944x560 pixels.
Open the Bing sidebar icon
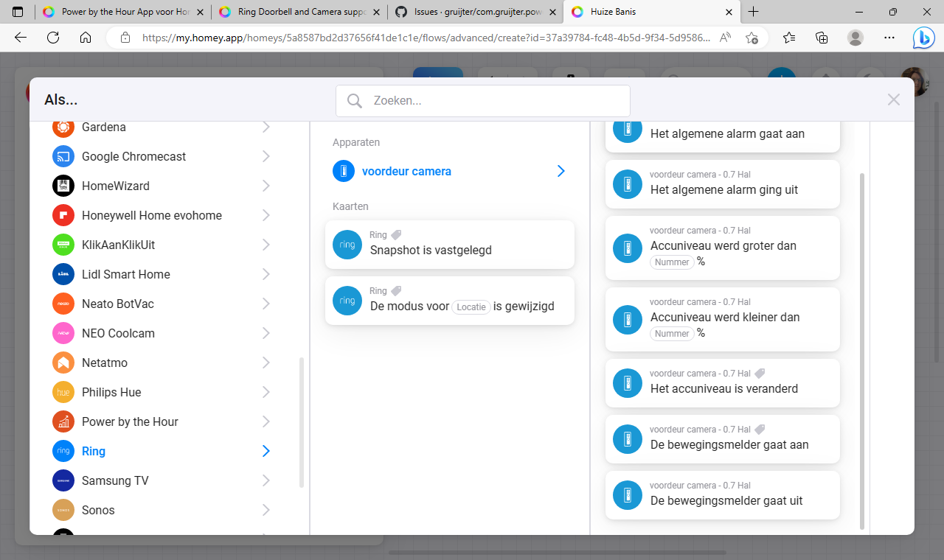tap(923, 38)
